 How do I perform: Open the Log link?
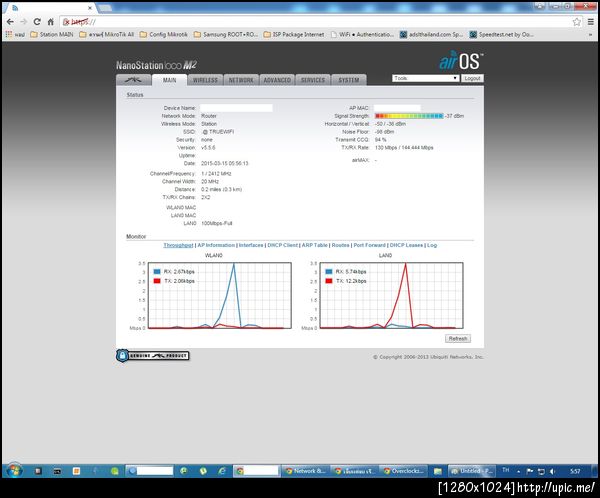click(432, 245)
